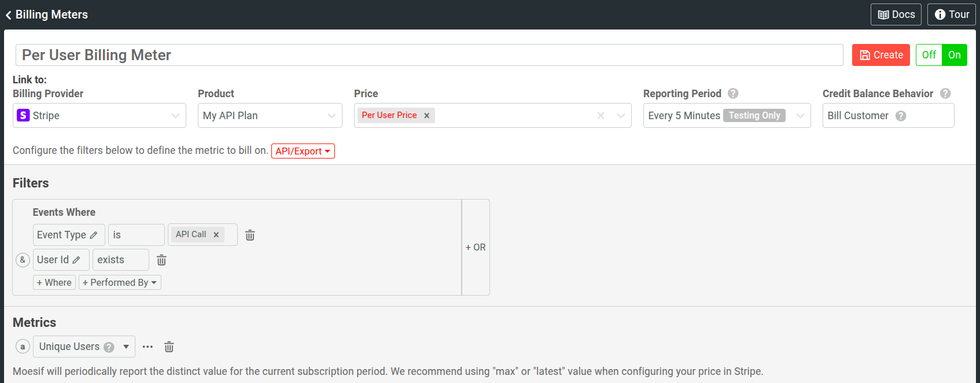Image resolution: width=980 pixels, height=383 pixels.
Task: Click '+ Where' to add a filter condition
Action: (x=54, y=282)
